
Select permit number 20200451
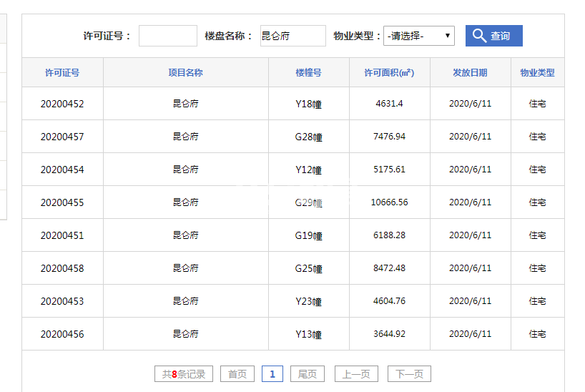pos(62,235)
